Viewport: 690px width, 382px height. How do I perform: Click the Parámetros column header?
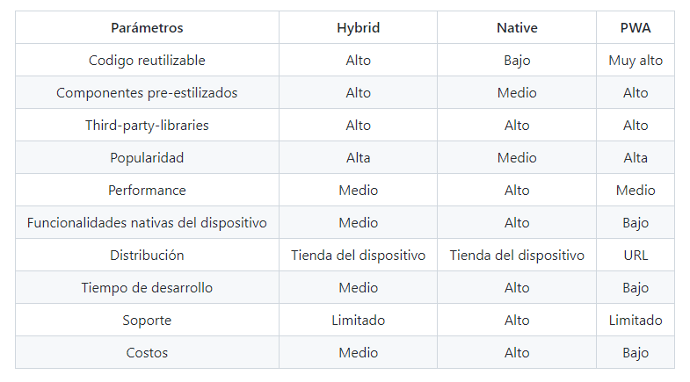click(147, 28)
